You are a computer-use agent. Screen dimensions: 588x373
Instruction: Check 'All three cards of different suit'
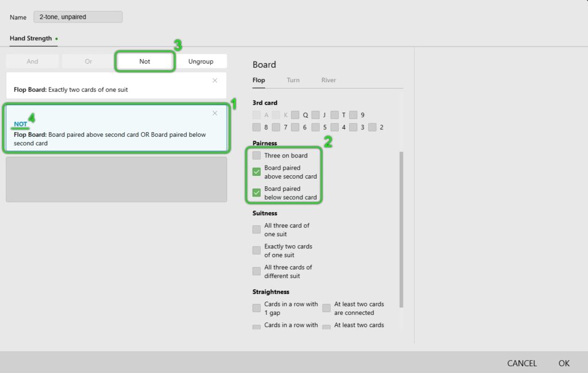(257, 271)
